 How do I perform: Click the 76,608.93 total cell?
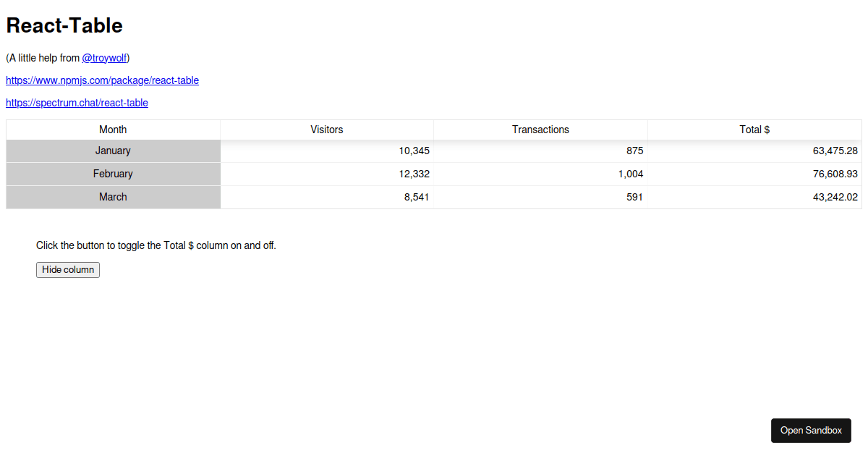[754, 174]
